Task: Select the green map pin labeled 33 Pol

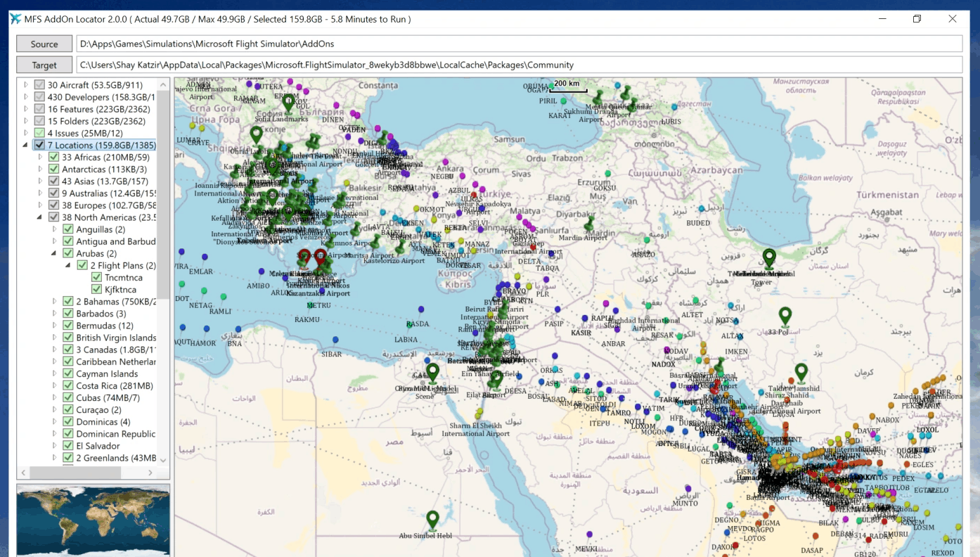Action: (x=785, y=316)
